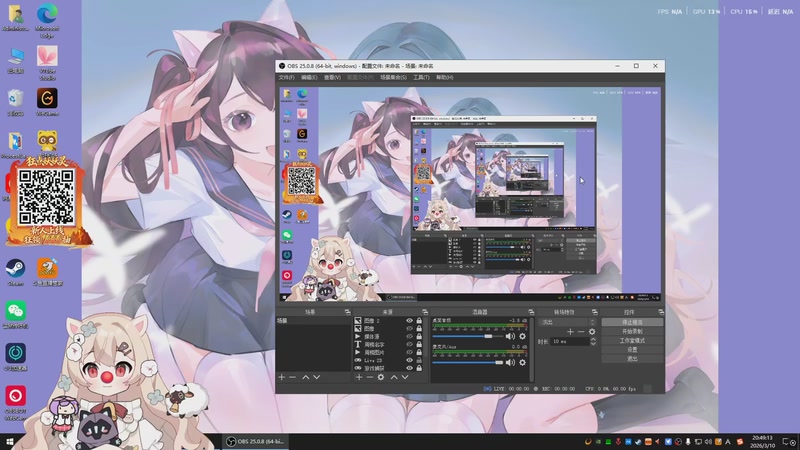Open system tray speaker volume icon
Image resolution: width=800 pixels, height=450 pixels.
pos(708,441)
